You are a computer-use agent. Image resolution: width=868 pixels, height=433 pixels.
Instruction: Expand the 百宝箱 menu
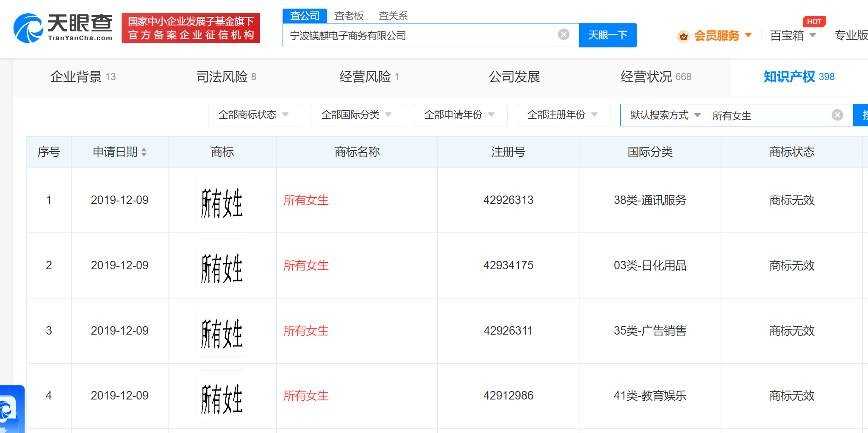click(x=793, y=35)
